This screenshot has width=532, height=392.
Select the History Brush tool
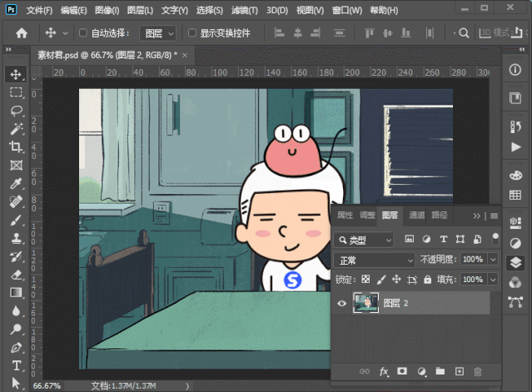pyautogui.click(x=16, y=256)
